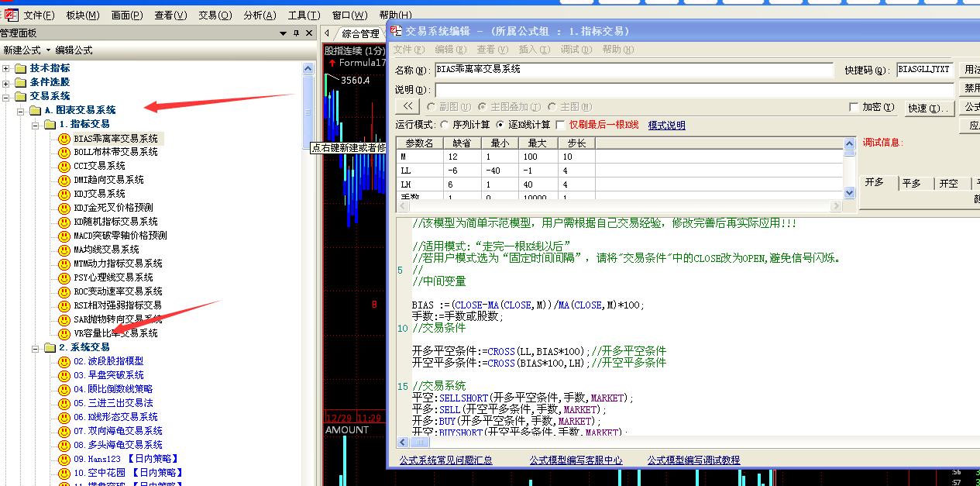This screenshot has width=980, height=486.
Task: Open the 交易(O) menu
Action: click(215, 16)
